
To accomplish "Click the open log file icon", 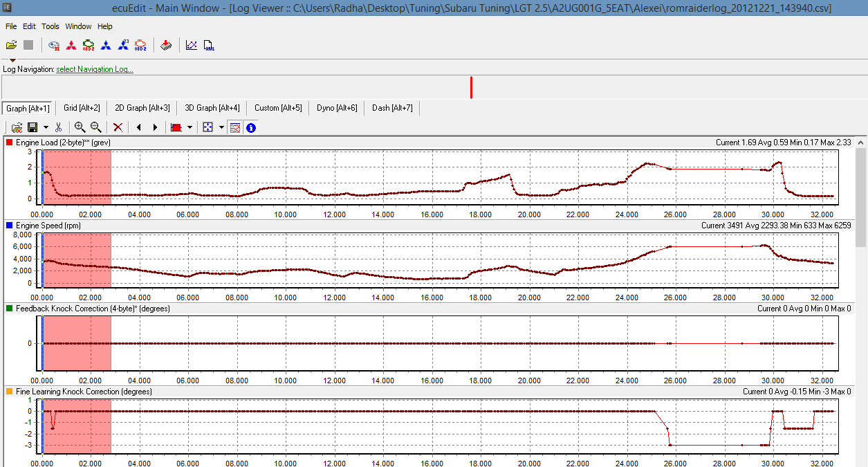I will coord(17,127).
